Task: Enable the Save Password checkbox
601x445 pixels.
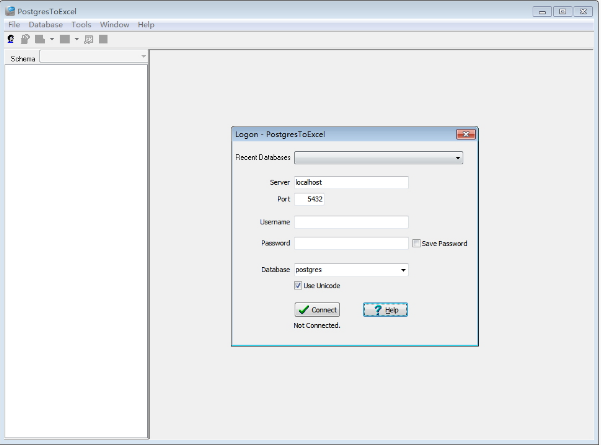Action: [416, 243]
